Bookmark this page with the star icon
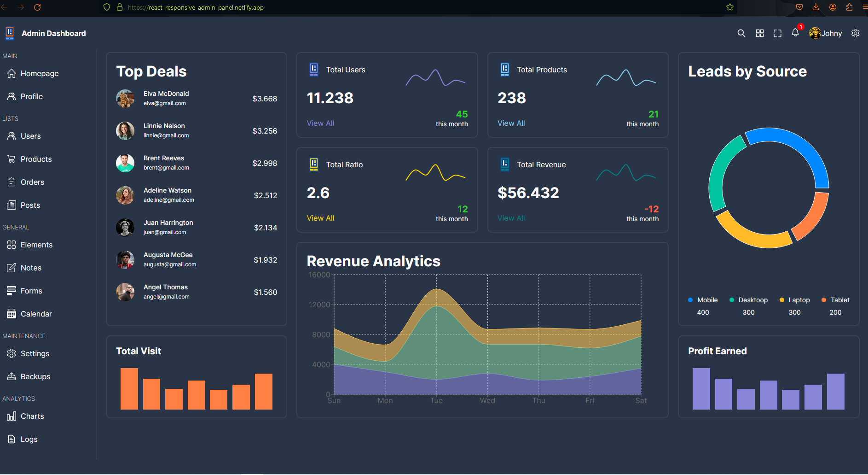Screen dimensions: 868x475 730,7
